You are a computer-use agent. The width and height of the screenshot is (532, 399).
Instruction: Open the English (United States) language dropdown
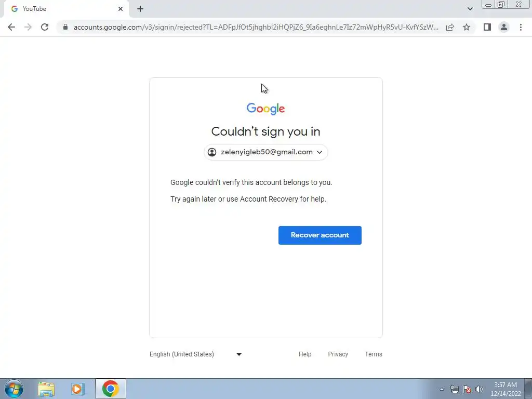[196, 354]
